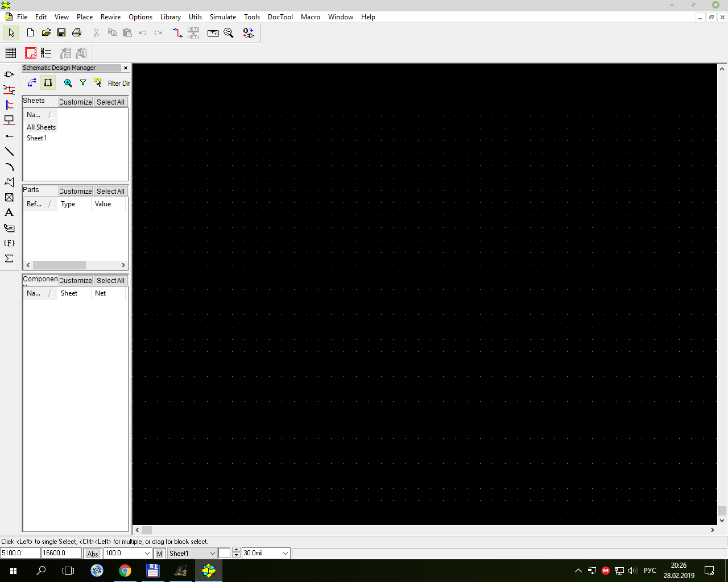728x582 pixels.
Task: Toggle the M macro record button
Action: 159,554
